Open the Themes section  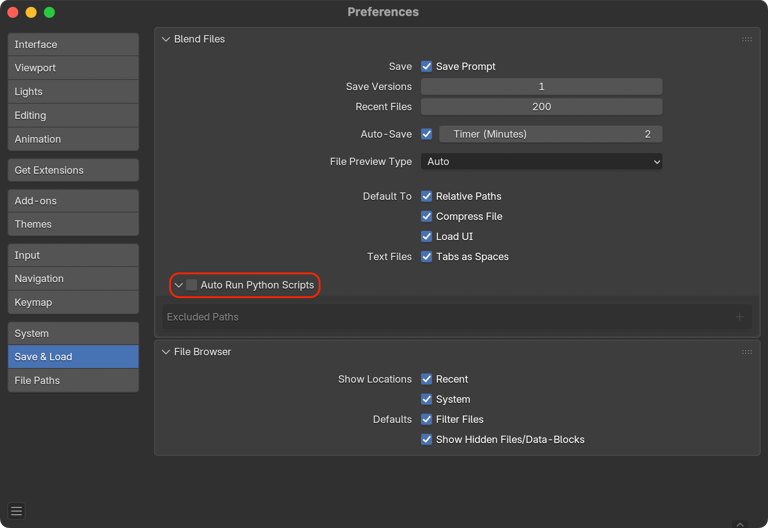[73, 224]
